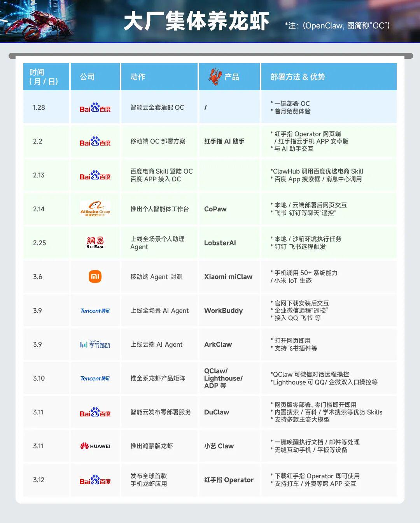Click the date 2.2
Viewport: 420px width, 523px height.
pyautogui.click(x=38, y=141)
